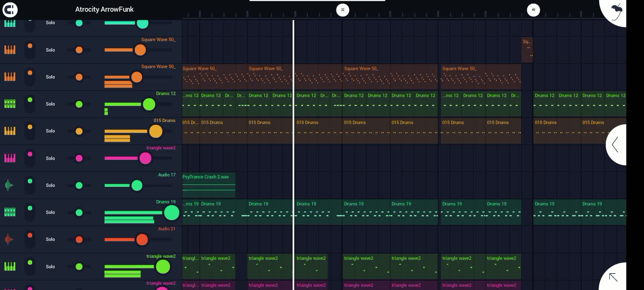Viewport: 644px width, 290px height.
Task: Click the Audio 17 pan knob
Action: coord(79,185)
